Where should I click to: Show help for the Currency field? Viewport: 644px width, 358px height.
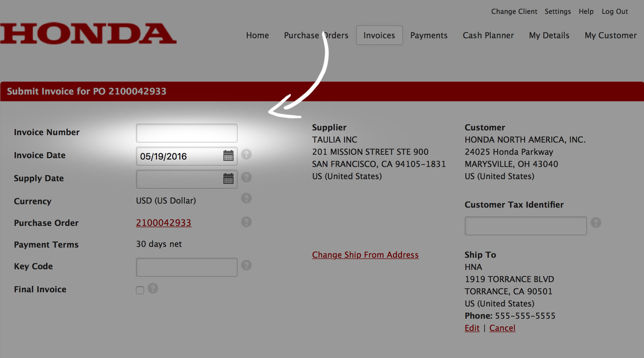pyautogui.click(x=246, y=198)
